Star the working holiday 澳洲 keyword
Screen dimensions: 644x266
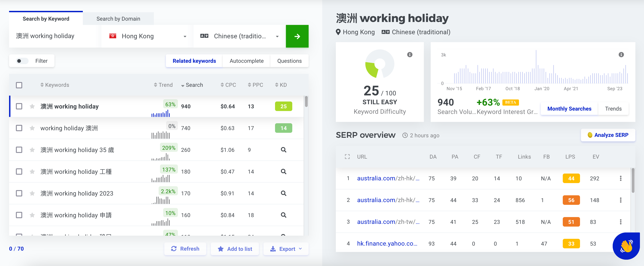coord(32,128)
